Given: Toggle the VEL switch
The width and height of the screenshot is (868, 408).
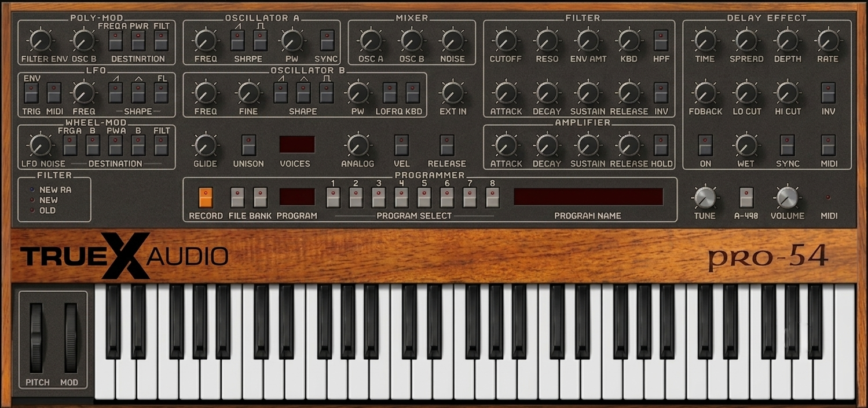Looking at the screenshot, I should pyautogui.click(x=401, y=145).
